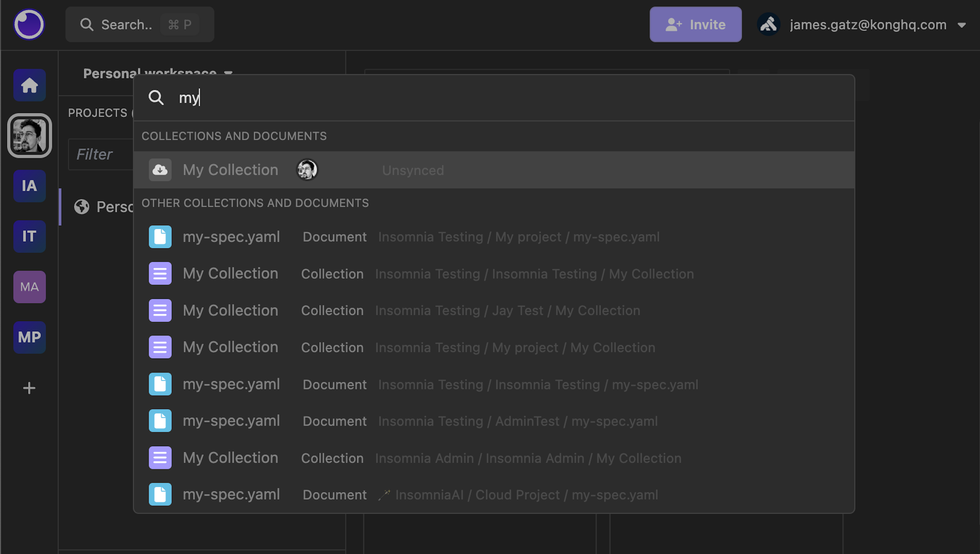Viewport: 980px width, 554px height.
Task: Open the james.gatz@konghq.com account menu
Action: pyautogui.click(x=867, y=25)
